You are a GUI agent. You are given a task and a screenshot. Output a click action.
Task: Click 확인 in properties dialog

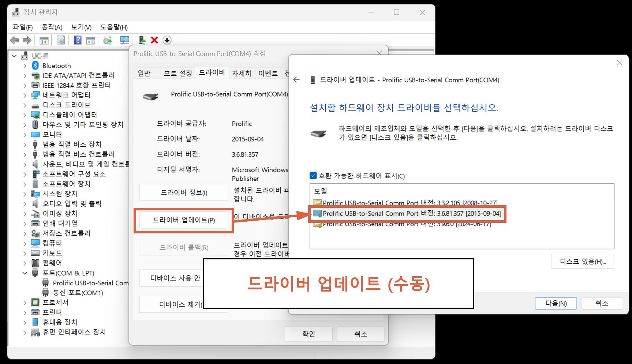pos(308,334)
